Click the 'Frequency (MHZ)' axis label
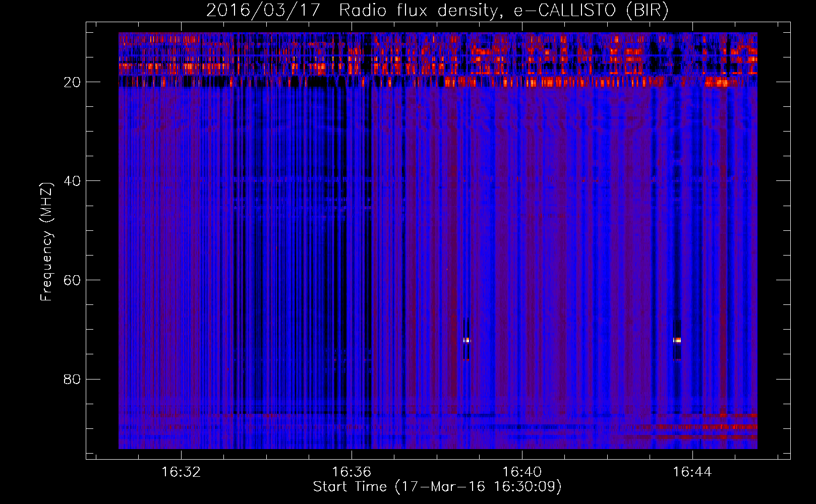Viewport: 816px width, 504px height. pyautogui.click(x=46, y=242)
